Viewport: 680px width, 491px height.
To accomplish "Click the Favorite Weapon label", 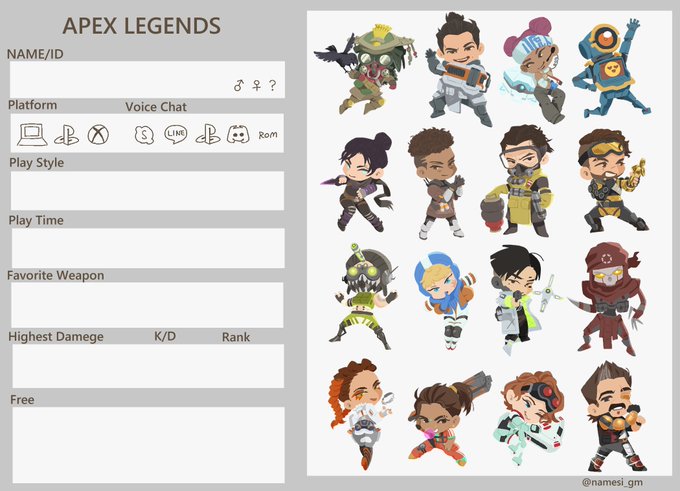I will pyautogui.click(x=56, y=275).
